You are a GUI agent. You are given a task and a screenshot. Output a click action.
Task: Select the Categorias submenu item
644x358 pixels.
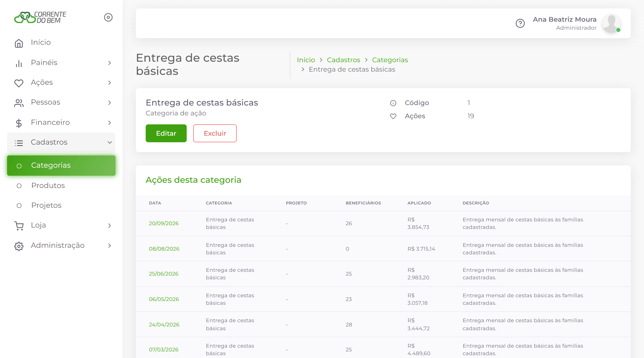pos(61,165)
